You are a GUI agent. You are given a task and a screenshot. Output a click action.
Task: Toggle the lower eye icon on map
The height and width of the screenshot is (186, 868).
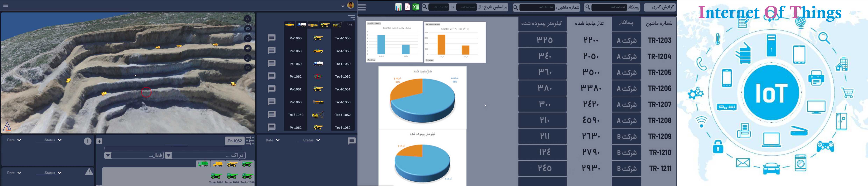[248, 67]
